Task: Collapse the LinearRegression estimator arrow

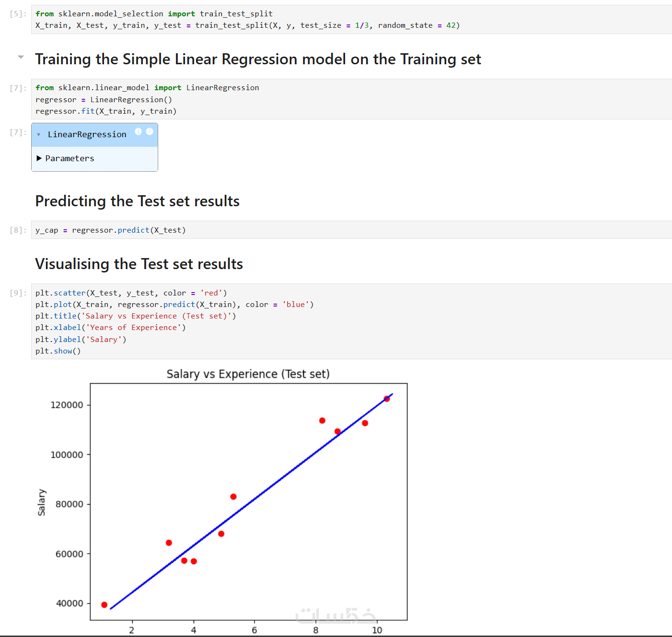Action: tap(39, 135)
